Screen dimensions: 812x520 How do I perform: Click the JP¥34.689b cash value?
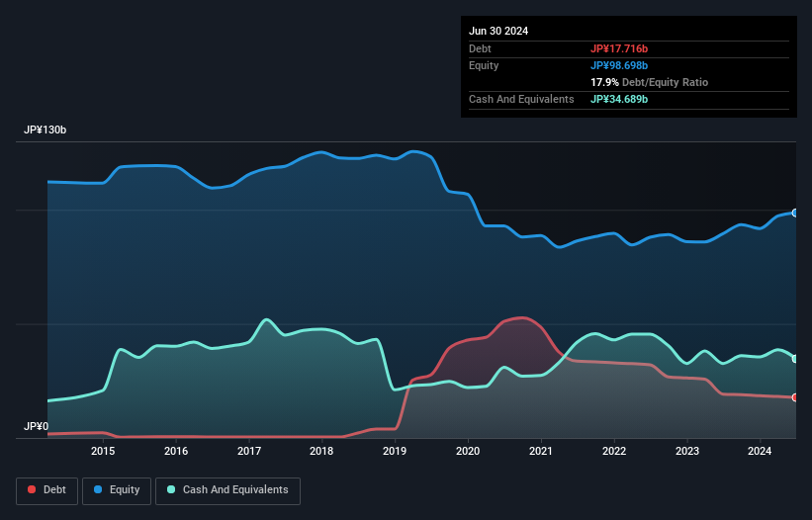(x=619, y=99)
